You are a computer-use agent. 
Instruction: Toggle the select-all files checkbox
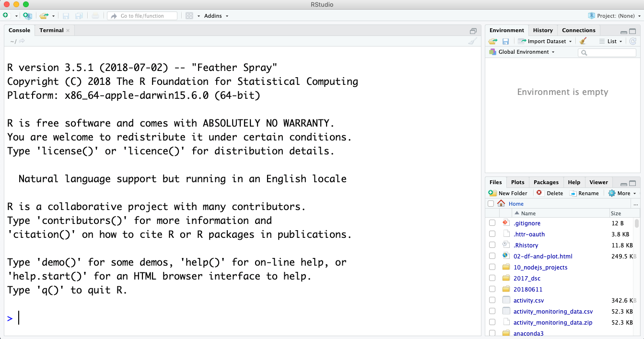(491, 204)
